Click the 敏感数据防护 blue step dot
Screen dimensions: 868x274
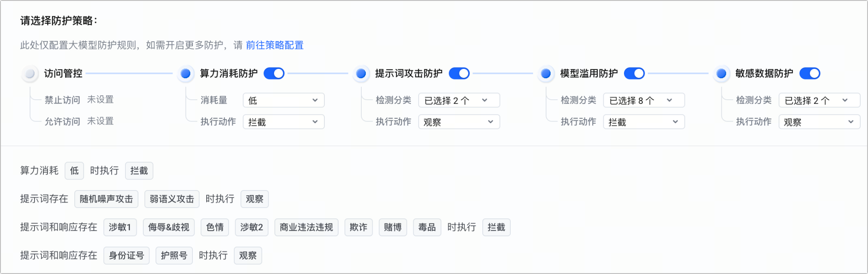pyautogui.click(x=721, y=74)
